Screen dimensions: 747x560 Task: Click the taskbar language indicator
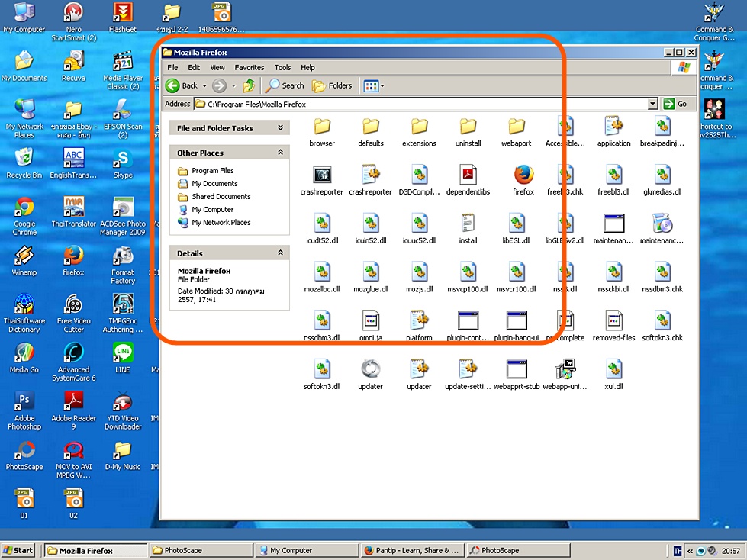[x=677, y=551]
